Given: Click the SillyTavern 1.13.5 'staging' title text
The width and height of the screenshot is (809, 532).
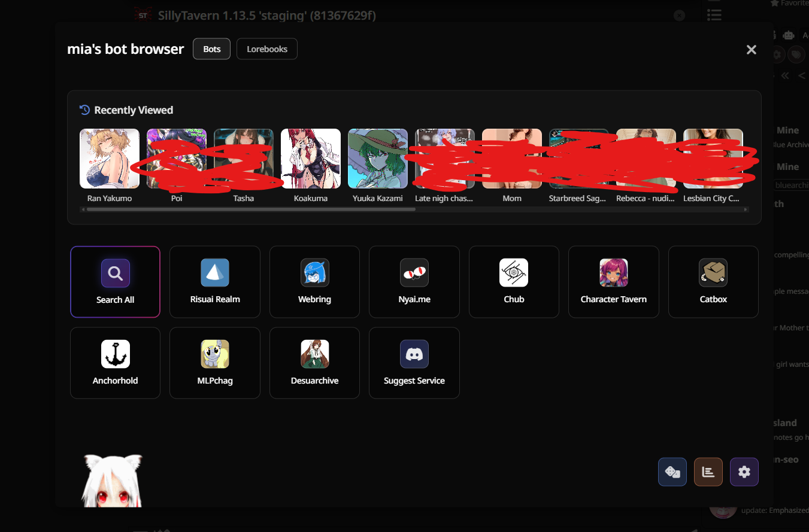Looking at the screenshot, I should 267,16.
